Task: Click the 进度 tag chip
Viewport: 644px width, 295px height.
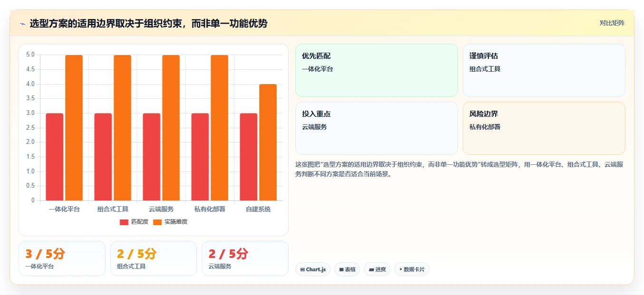Action: coord(377,269)
